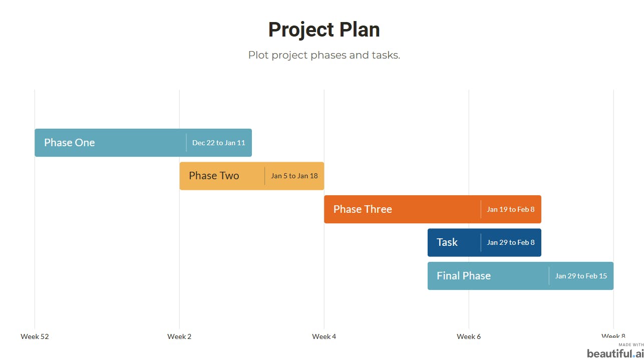Select the subtitle about plotting project phases

point(324,55)
